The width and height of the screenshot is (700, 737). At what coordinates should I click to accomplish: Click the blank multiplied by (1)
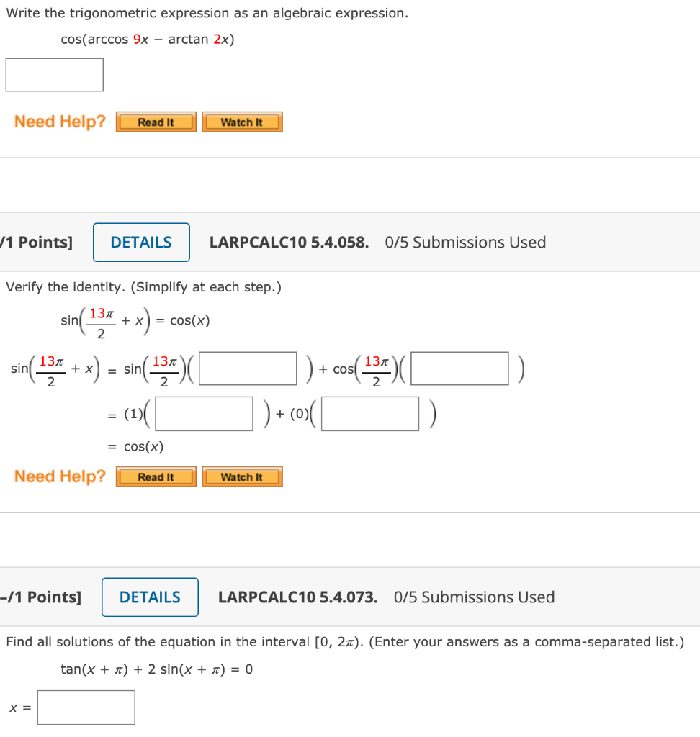coord(204,413)
